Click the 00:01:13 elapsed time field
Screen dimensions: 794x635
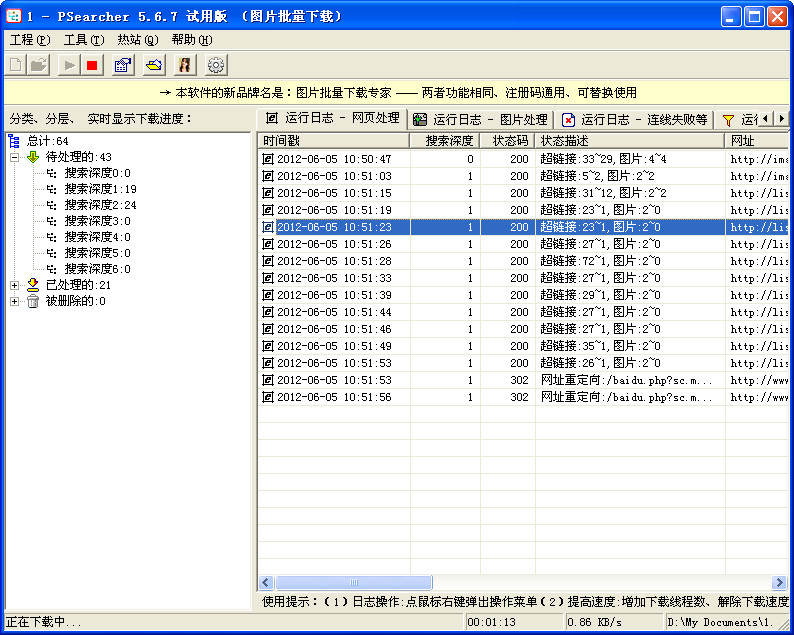coord(513,622)
